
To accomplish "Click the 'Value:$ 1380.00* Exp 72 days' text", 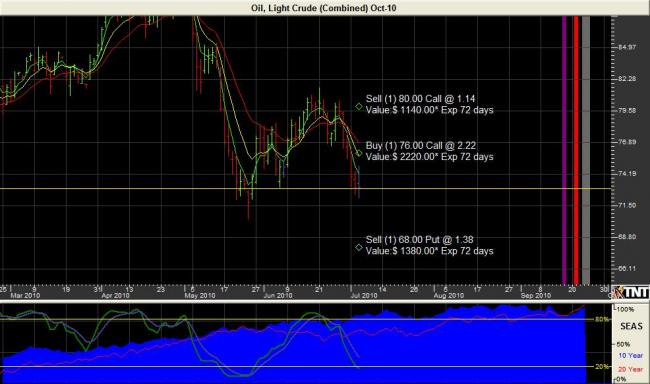I will (x=429, y=251).
